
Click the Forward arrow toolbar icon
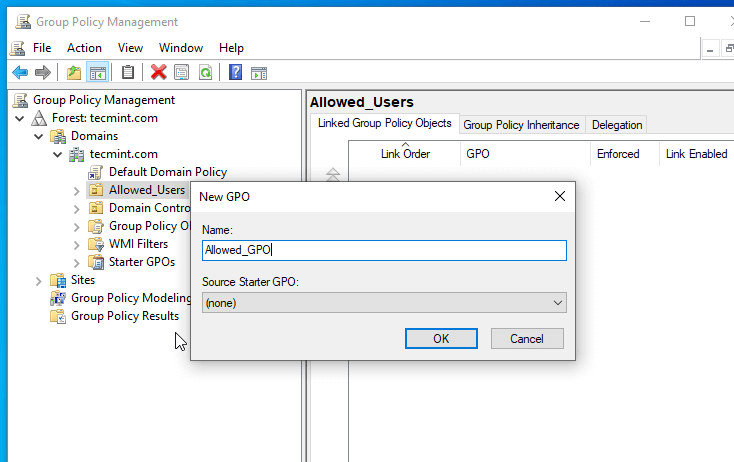(x=43, y=73)
